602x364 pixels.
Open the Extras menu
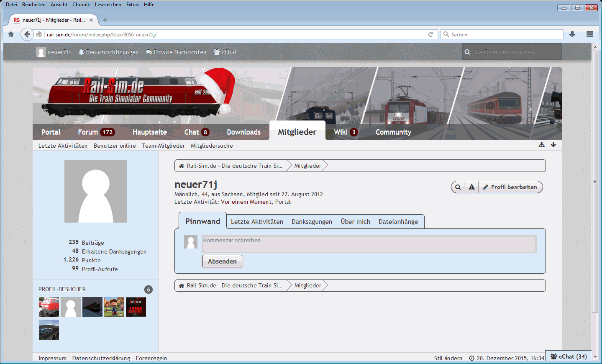click(x=133, y=5)
